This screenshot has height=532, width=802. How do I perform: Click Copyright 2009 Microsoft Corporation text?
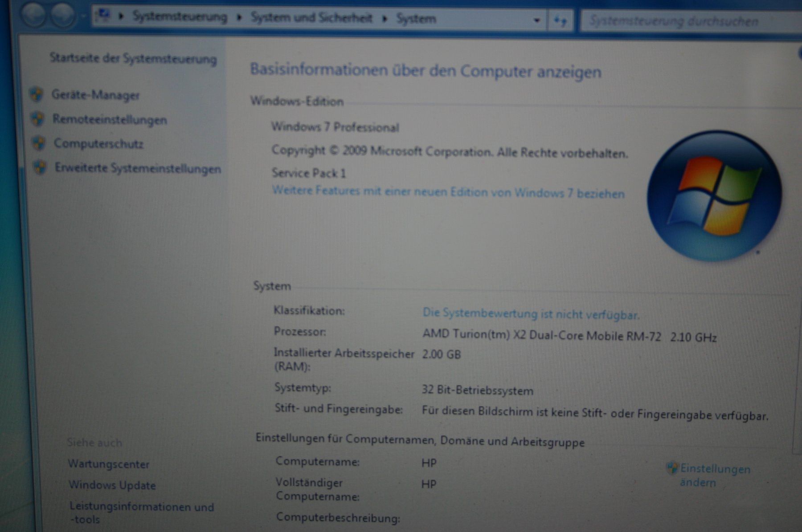(450, 151)
